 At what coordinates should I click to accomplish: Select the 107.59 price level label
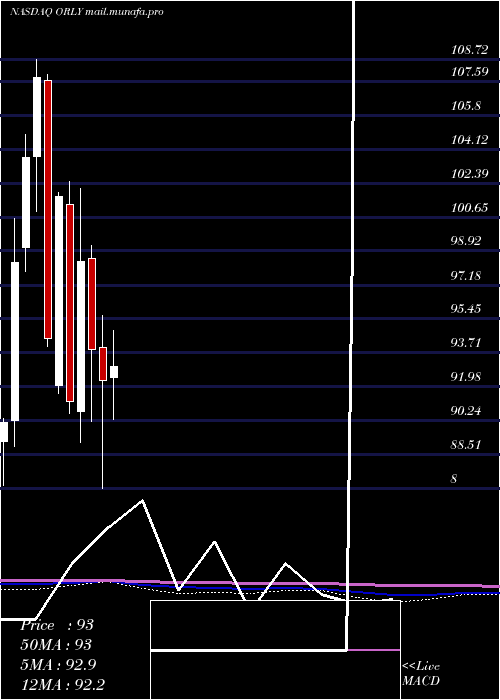click(470, 71)
